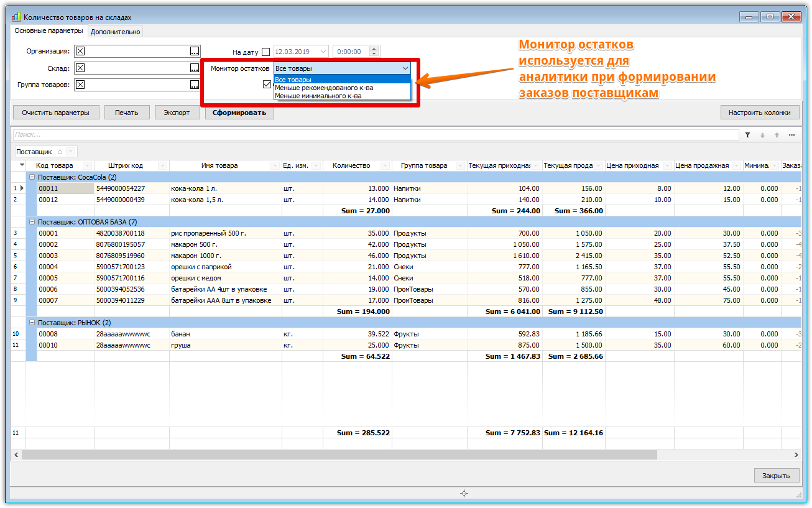Viewport: 812px width, 508px height.
Task: Click the app icon in the title bar
Action: point(16,17)
